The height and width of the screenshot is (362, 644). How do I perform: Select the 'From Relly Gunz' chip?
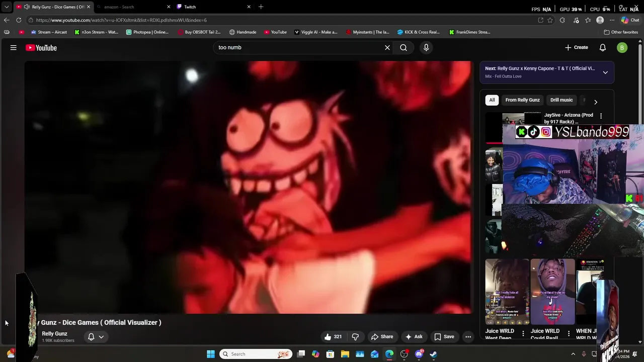click(522, 100)
